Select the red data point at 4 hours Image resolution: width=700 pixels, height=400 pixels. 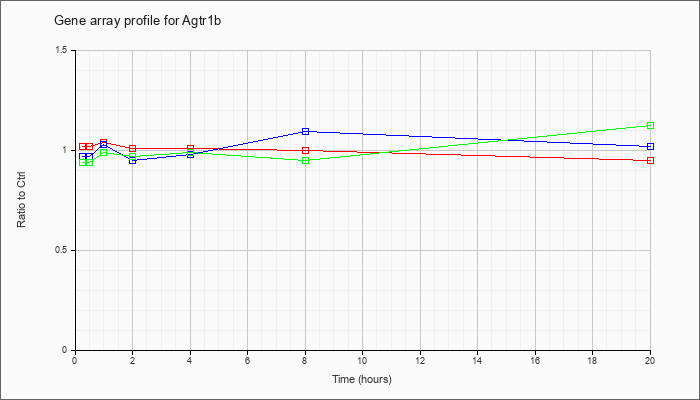190,148
